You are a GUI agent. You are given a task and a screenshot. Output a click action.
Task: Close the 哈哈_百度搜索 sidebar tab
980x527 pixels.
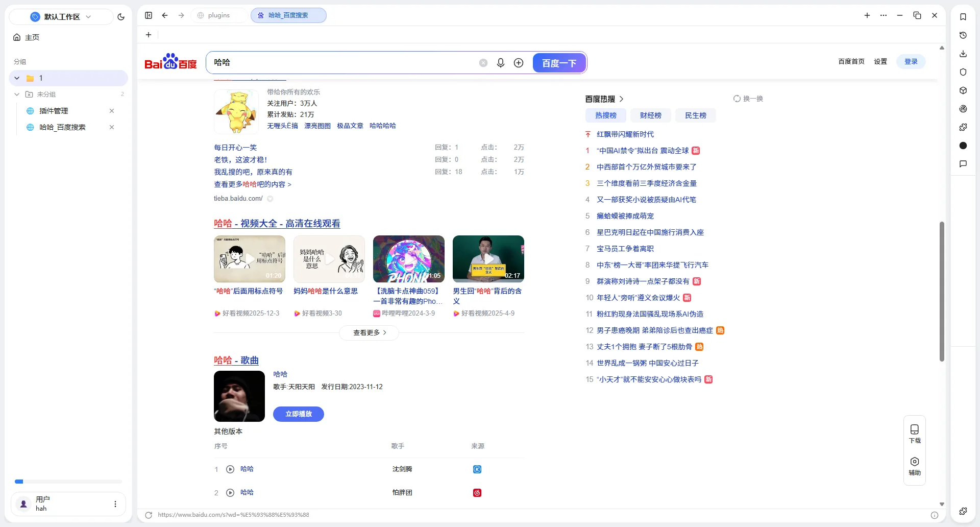tap(112, 127)
